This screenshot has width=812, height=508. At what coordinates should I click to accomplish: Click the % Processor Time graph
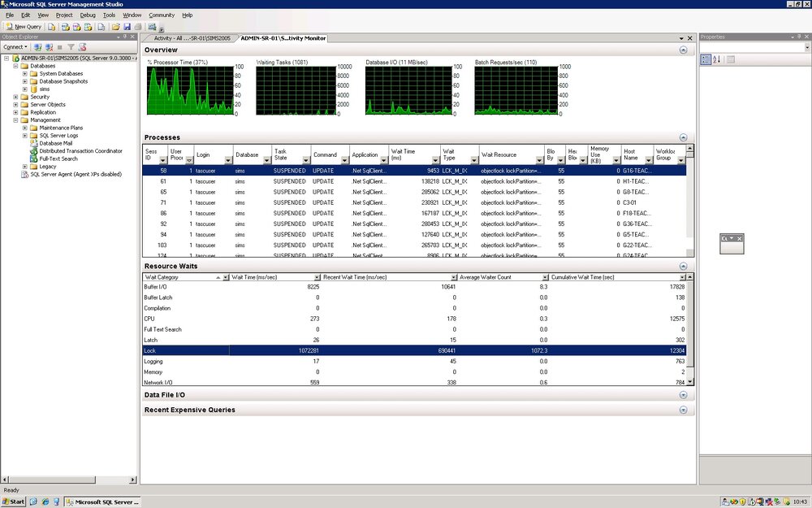click(190, 90)
